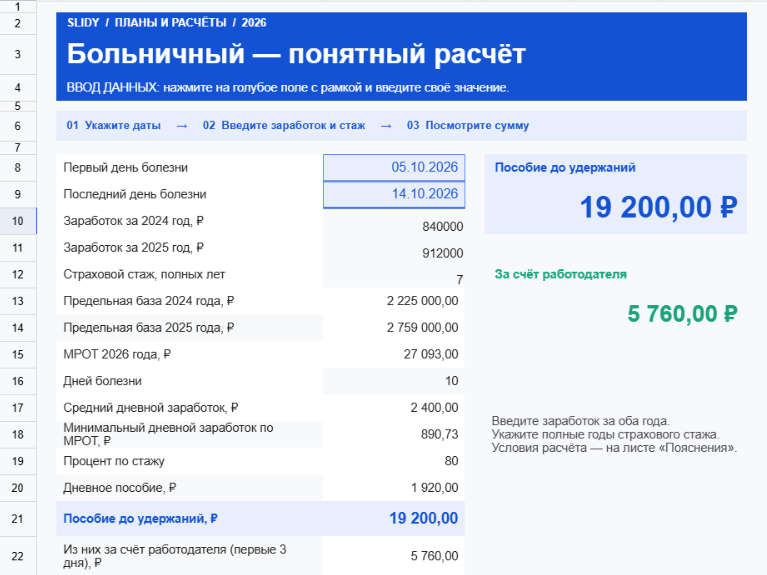Screen dimensions: 767x575
Task: Click the label 'Дней болезни'
Action: click(x=102, y=381)
